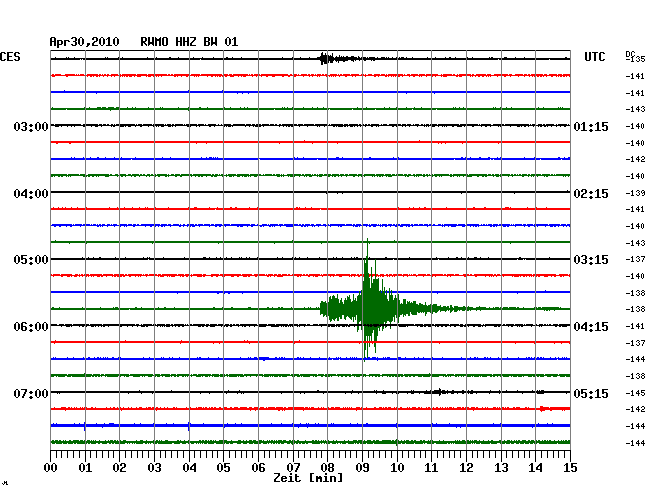Click the date label Apr30,2010
This screenshot has height=494, width=650.
pyautogui.click(x=85, y=42)
